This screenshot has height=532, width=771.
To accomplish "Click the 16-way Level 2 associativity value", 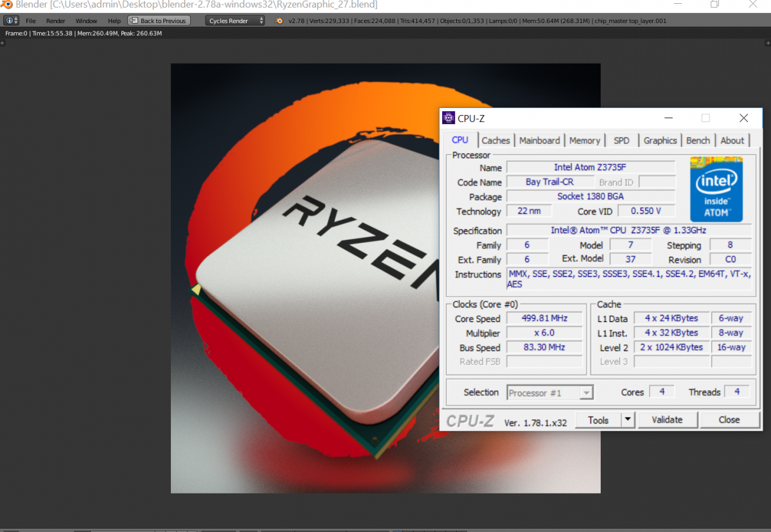I will [x=732, y=347].
